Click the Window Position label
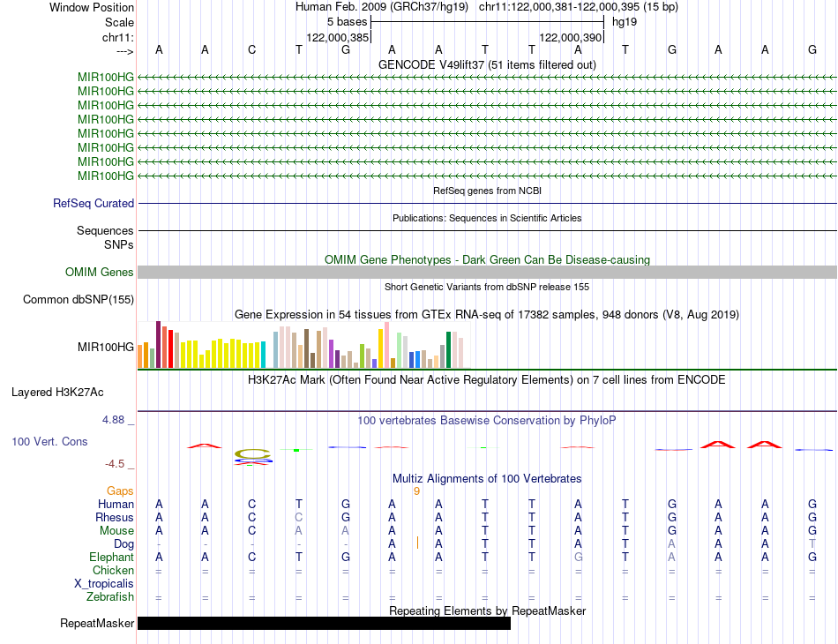 (92, 7)
